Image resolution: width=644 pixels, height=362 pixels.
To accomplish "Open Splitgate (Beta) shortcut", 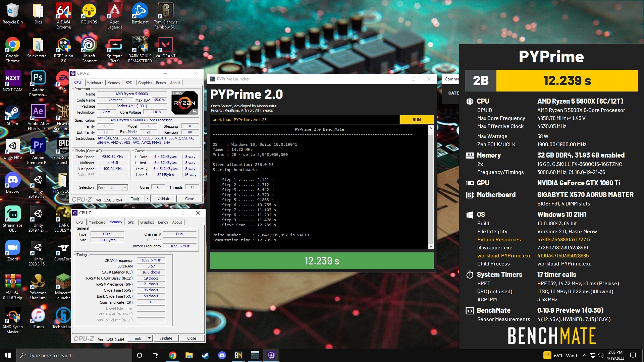I will click(114, 50).
